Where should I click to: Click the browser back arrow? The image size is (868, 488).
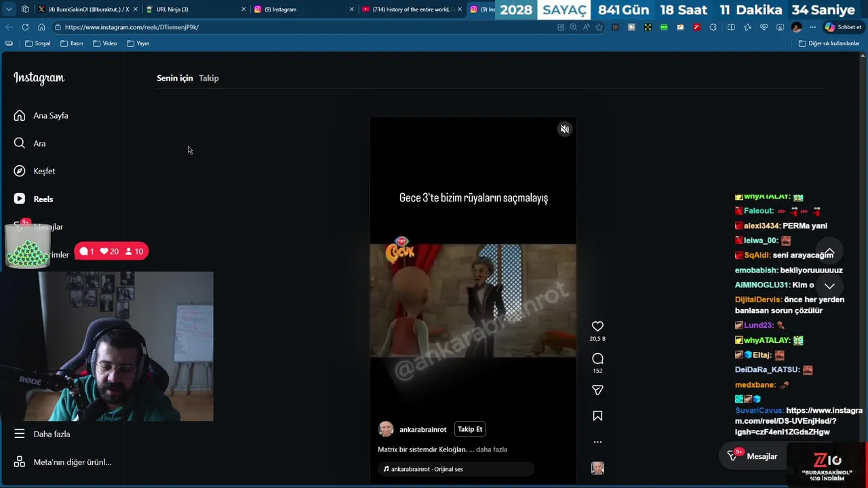click(9, 27)
